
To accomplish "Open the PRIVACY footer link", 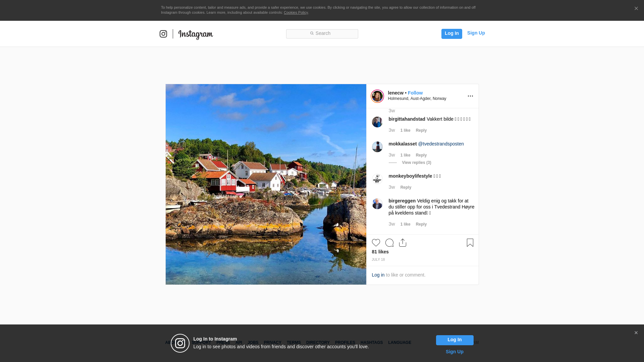I will coord(272,343).
